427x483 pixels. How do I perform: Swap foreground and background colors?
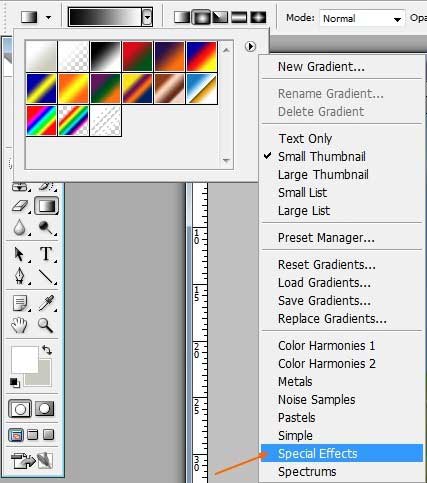pos(47,350)
